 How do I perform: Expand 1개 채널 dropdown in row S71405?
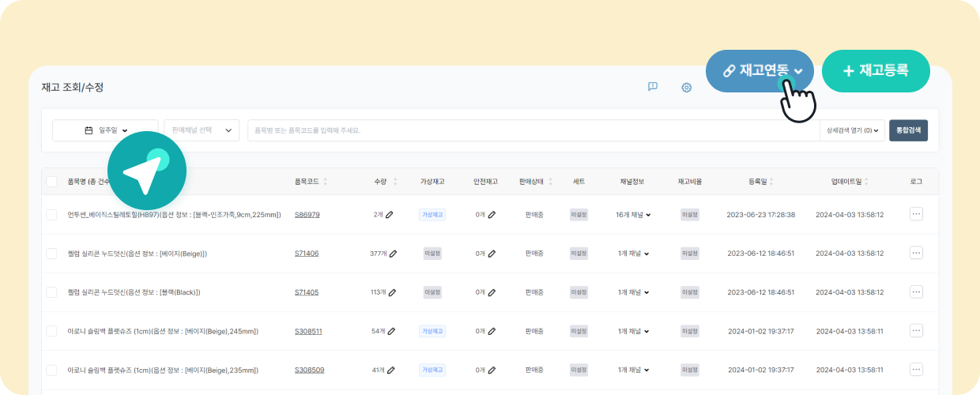coord(634,292)
